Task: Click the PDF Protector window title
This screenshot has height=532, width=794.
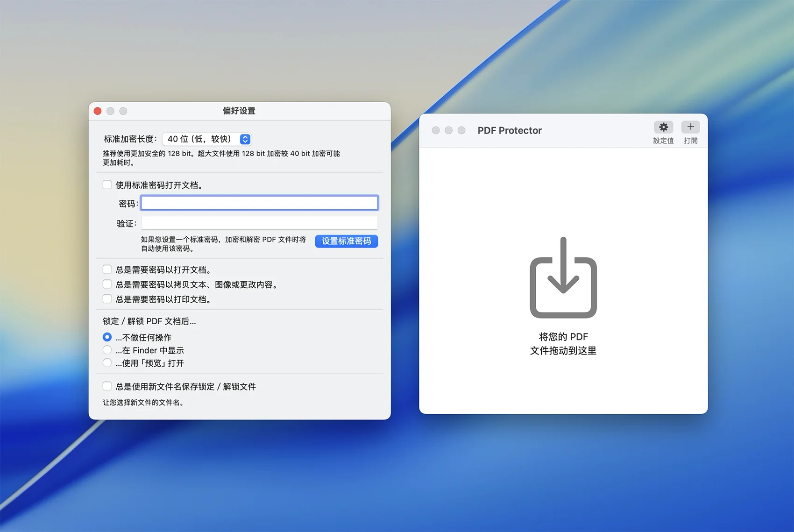Action: [510, 131]
